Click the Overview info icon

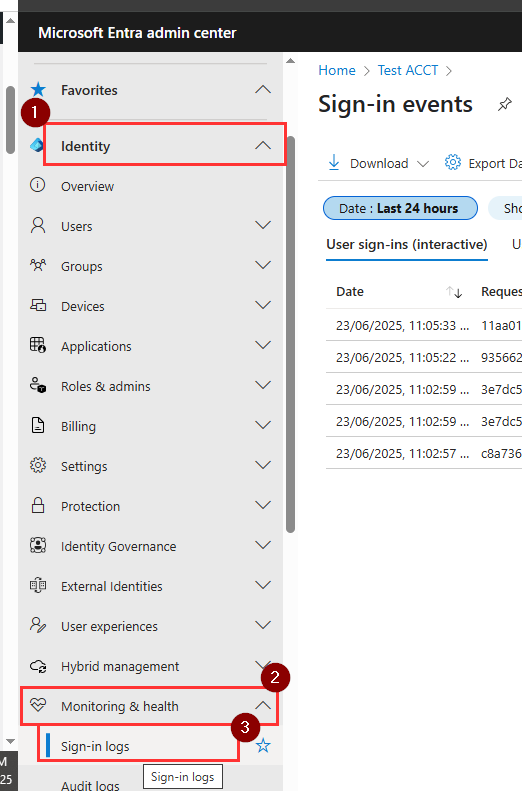click(x=37, y=185)
